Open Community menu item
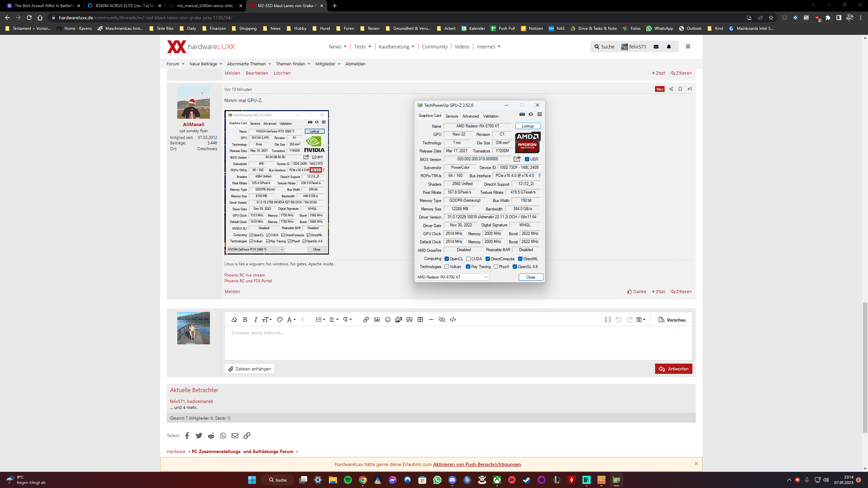 [435, 47]
